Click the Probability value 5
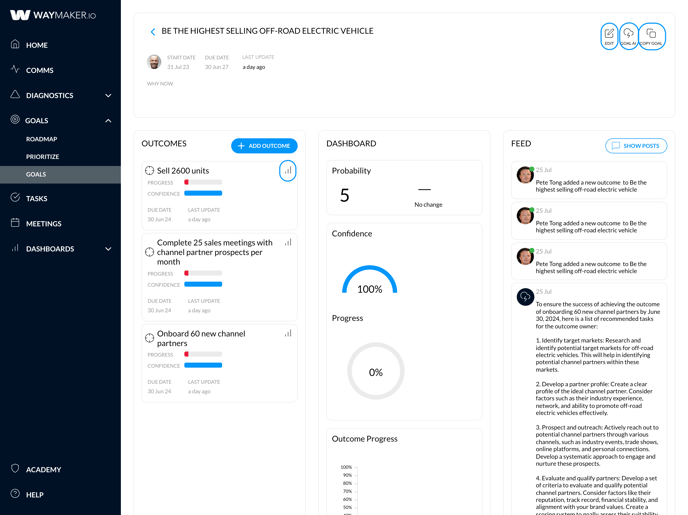Image resolution: width=688 pixels, height=515 pixels. [x=344, y=195]
